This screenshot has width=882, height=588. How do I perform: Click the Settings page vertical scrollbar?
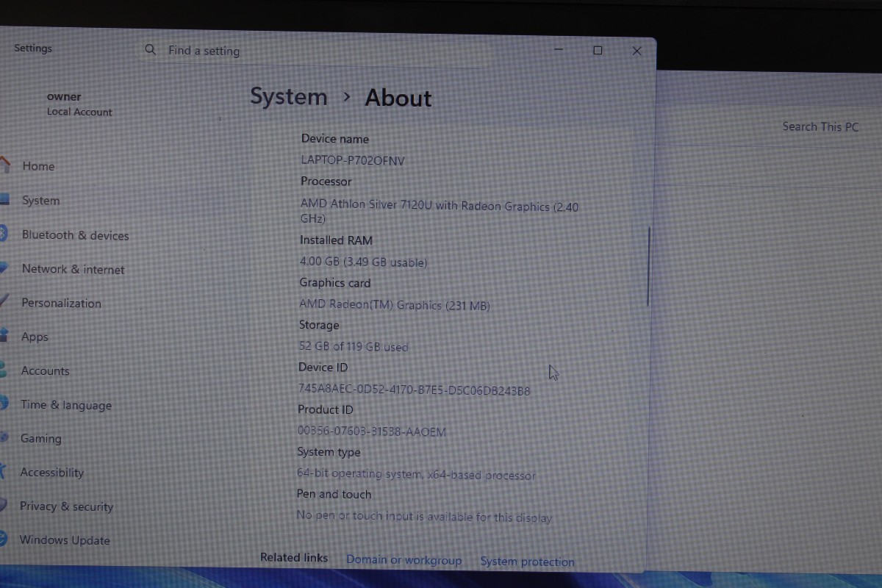[648, 266]
